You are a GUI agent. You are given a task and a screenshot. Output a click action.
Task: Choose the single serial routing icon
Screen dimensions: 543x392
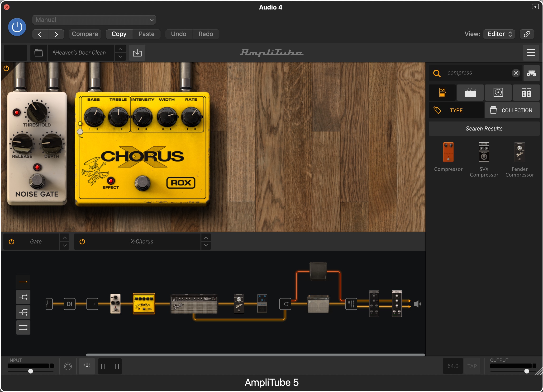23,282
